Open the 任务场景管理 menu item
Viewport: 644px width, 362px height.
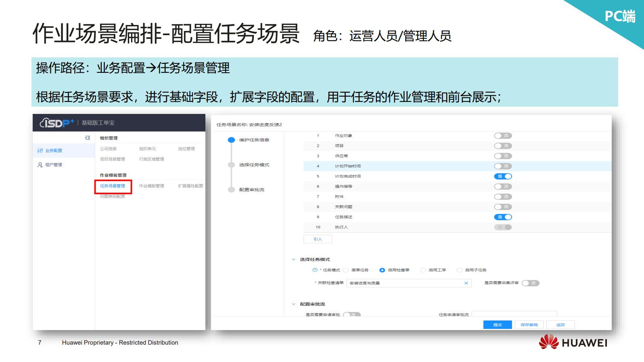(x=113, y=186)
